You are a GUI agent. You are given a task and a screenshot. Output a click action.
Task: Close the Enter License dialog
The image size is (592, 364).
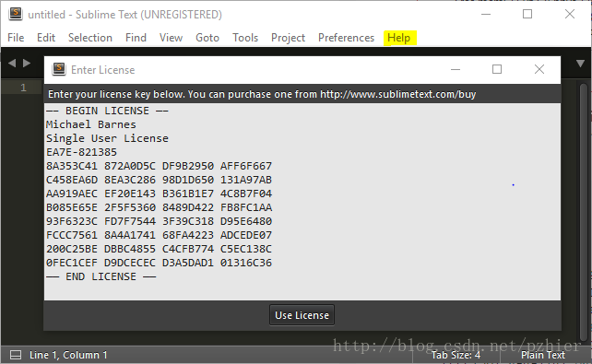coord(539,69)
